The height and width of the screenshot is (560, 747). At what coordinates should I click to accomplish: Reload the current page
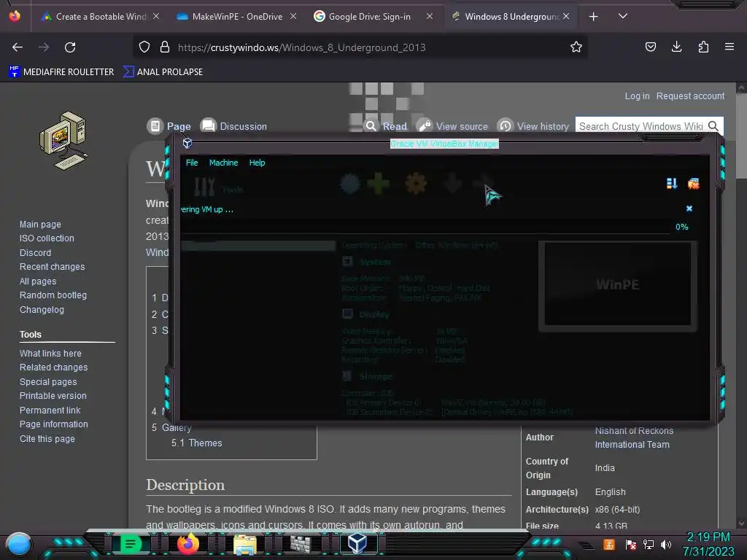click(x=70, y=47)
